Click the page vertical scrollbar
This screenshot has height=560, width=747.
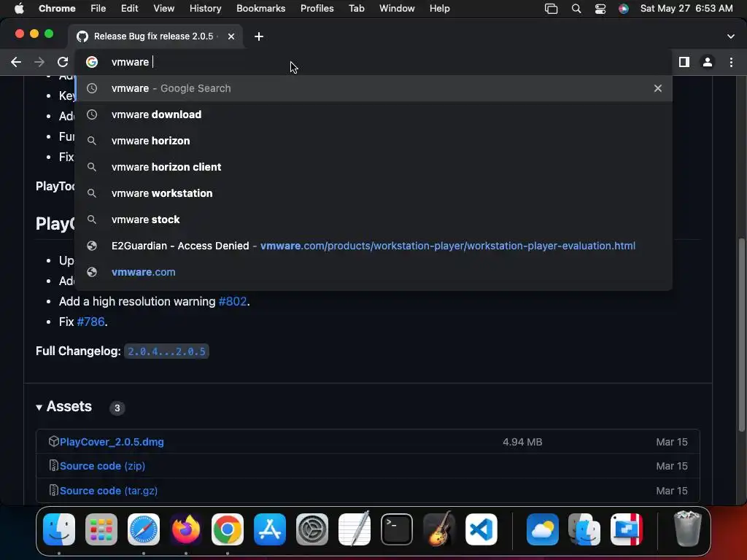coord(741,333)
